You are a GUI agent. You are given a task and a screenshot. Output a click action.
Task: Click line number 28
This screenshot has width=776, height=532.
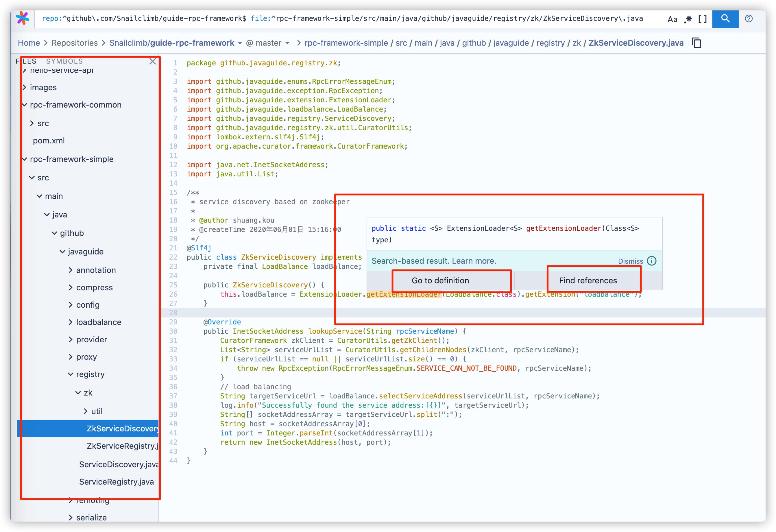(173, 313)
